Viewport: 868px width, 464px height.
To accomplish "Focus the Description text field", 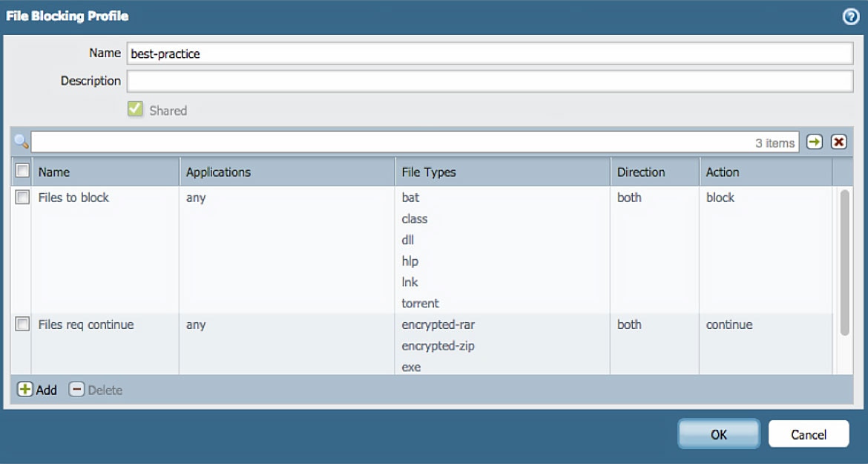I will (490, 81).
